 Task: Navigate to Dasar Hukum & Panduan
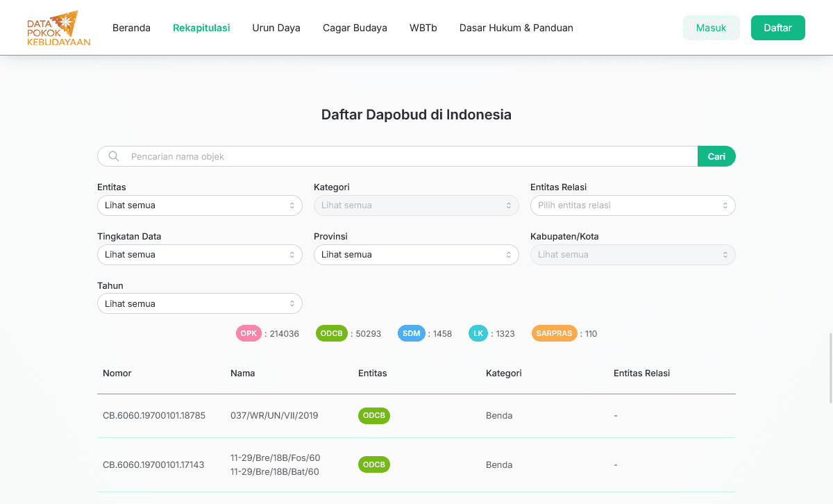[x=516, y=28]
